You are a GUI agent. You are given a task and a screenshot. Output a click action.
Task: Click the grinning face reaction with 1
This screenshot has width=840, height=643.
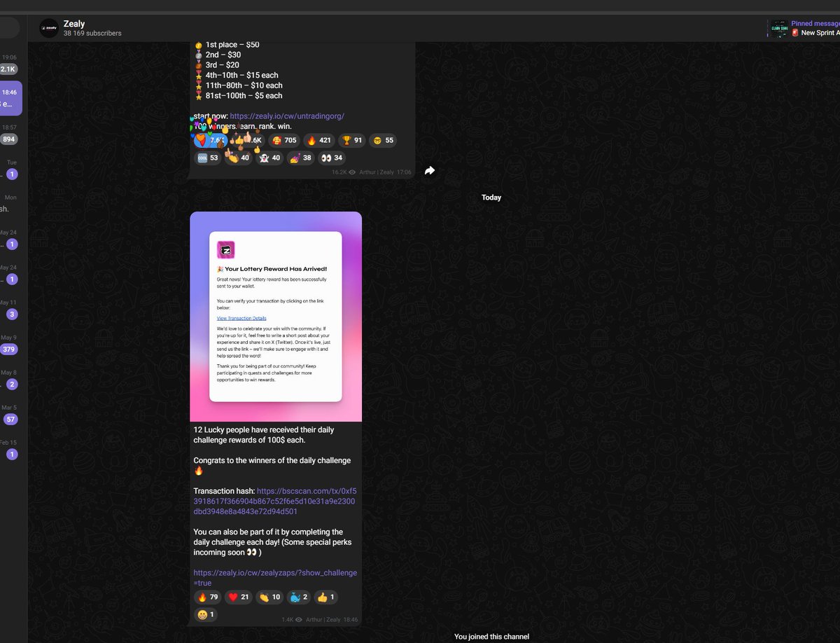tap(206, 615)
